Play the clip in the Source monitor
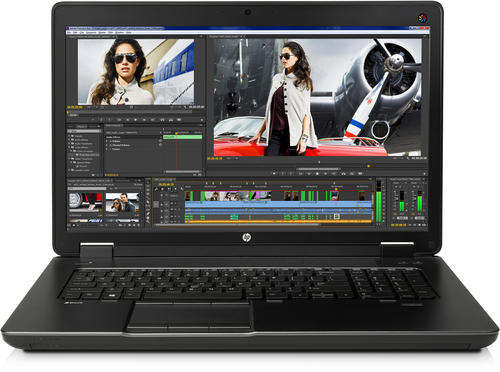Viewport: 500px width, 372px height. point(135,119)
